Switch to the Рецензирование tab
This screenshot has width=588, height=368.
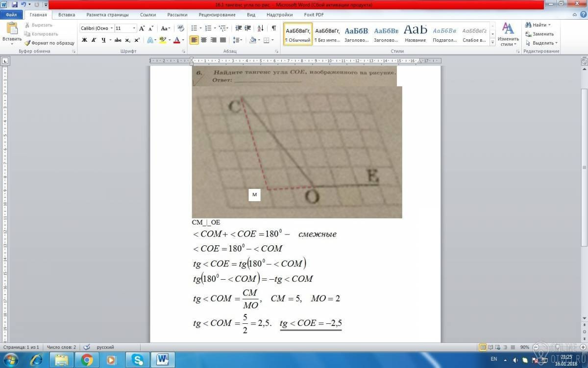217,15
